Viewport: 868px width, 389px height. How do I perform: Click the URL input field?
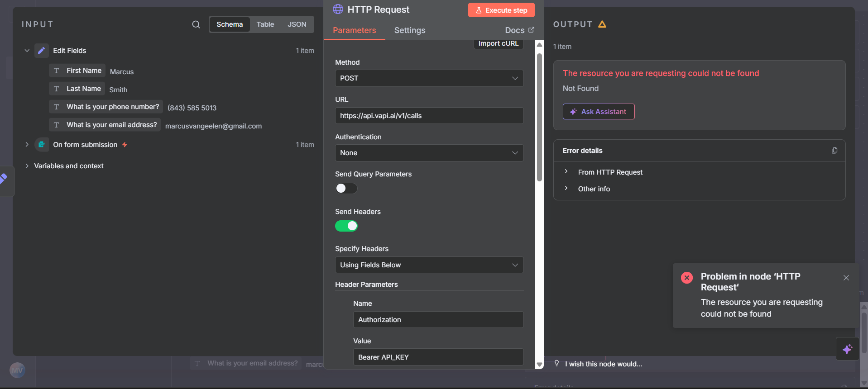[429, 116]
